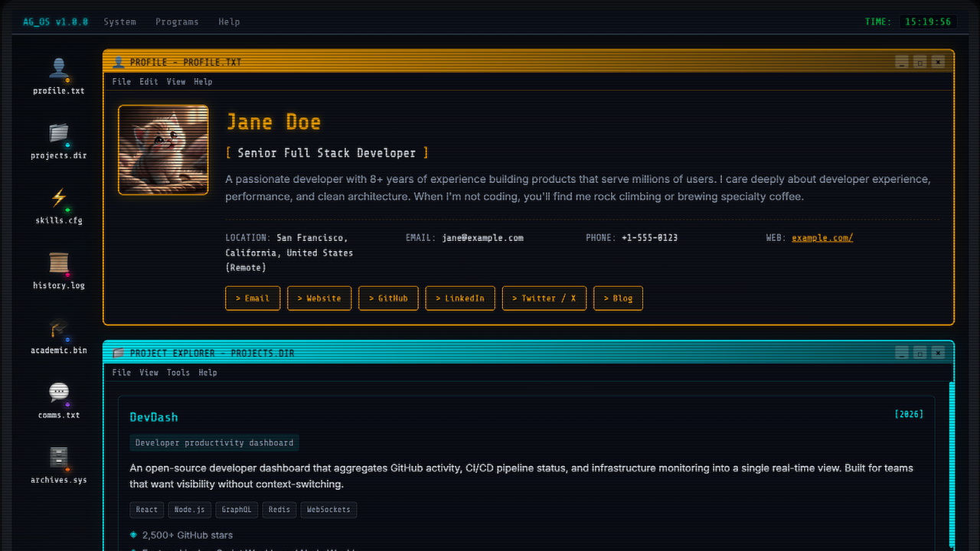Click the jane@example.com email value
Image resolution: width=980 pixels, height=551 pixels.
pyautogui.click(x=482, y=238)
